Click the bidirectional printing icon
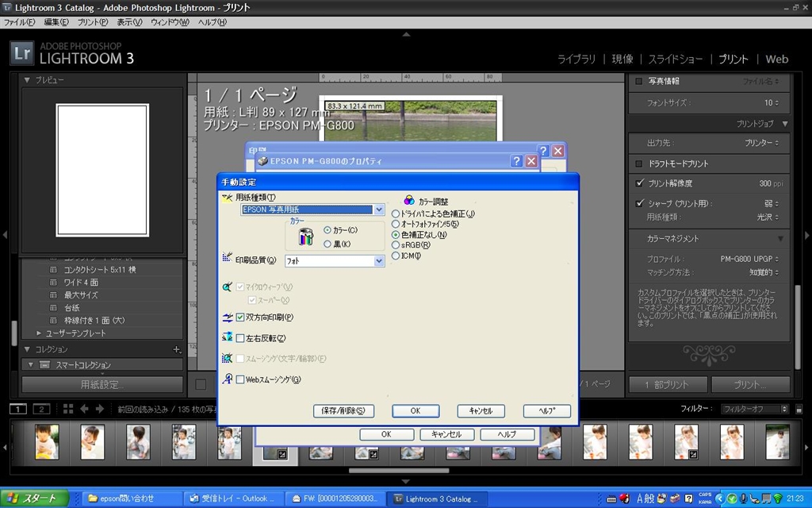Viewport: 812px width, 508px height. (228, 317)
